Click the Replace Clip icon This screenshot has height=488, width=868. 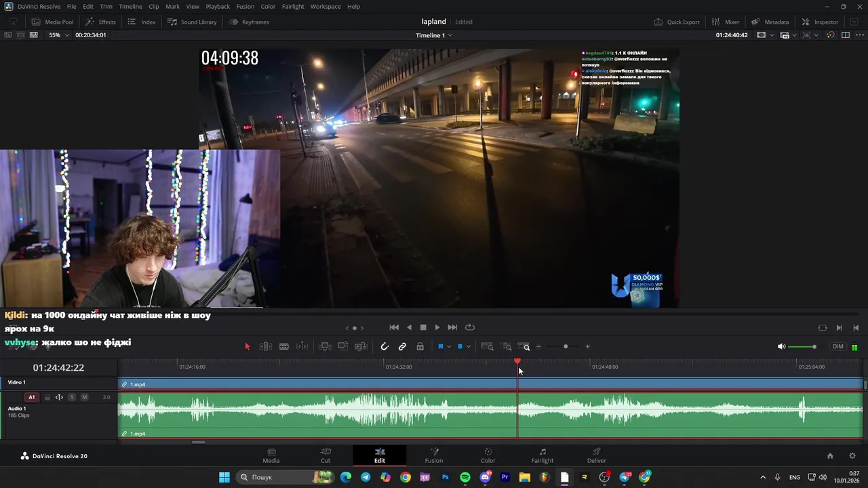coord(361,346)
